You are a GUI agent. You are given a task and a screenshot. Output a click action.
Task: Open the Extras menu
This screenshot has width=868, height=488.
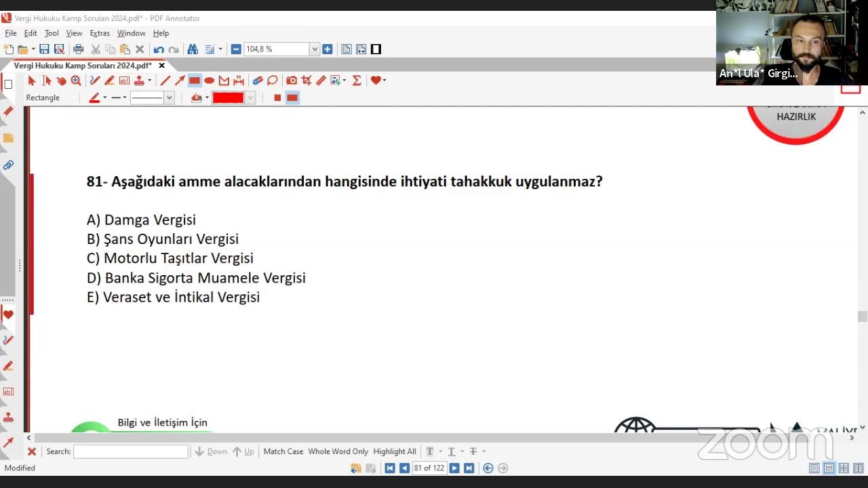[100, 33]
